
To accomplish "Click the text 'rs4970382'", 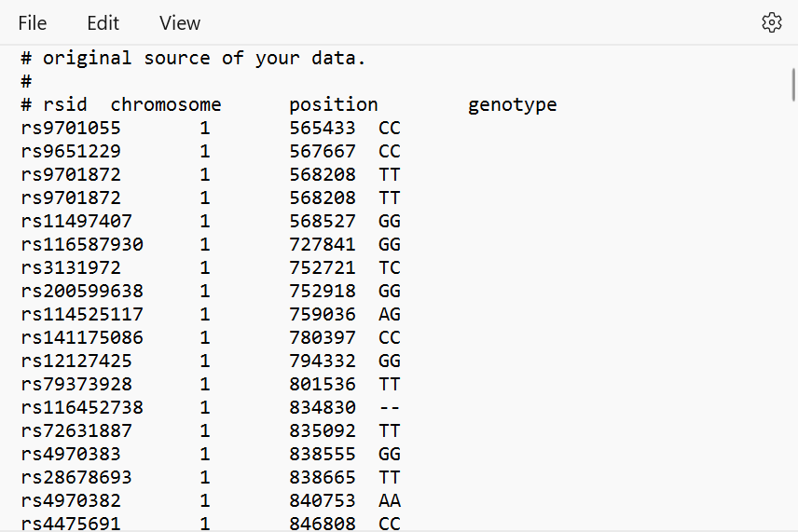I will [71, 501].
